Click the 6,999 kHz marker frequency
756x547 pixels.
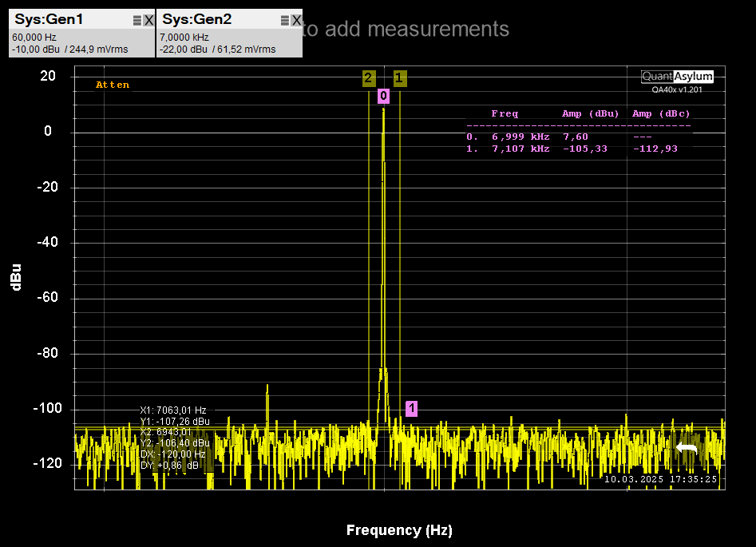click(x=520, y=137)
